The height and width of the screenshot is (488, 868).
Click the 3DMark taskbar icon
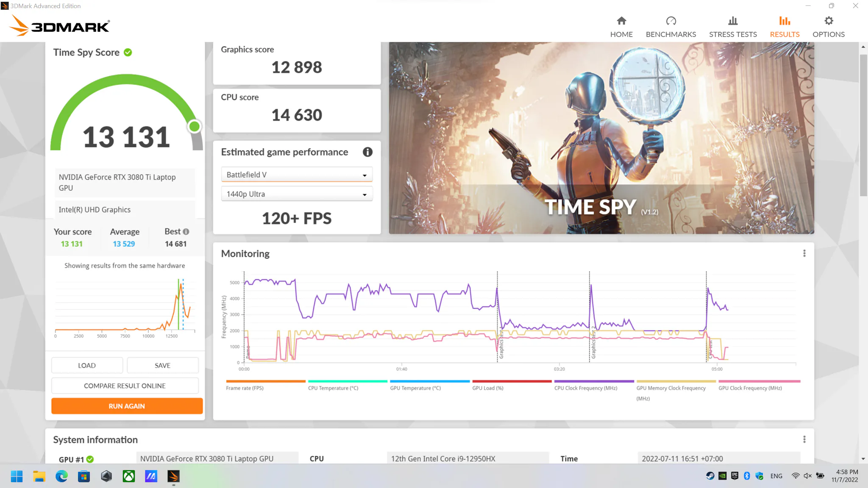pos(173,476)
